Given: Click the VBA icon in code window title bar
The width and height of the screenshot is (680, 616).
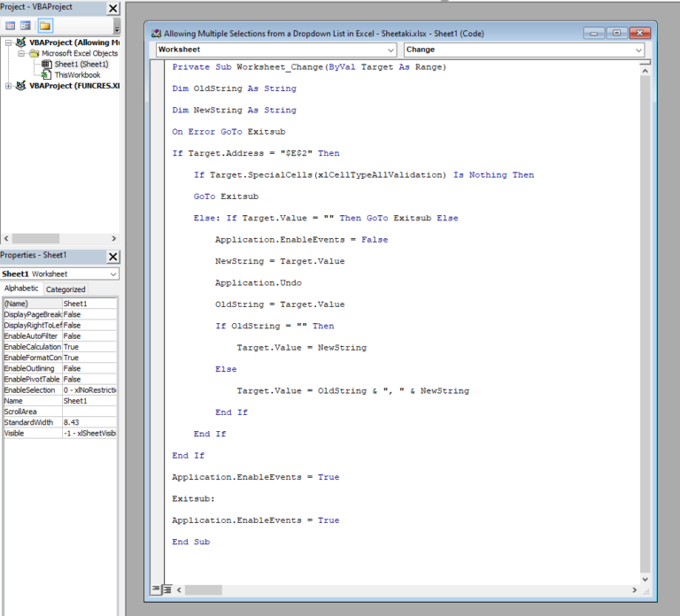Looking at the screenshot, I should (155, 32).
